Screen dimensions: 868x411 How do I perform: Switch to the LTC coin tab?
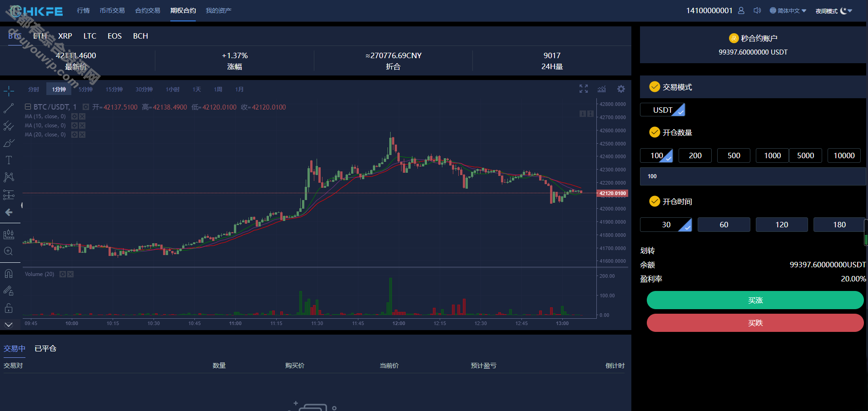point(90,36)
